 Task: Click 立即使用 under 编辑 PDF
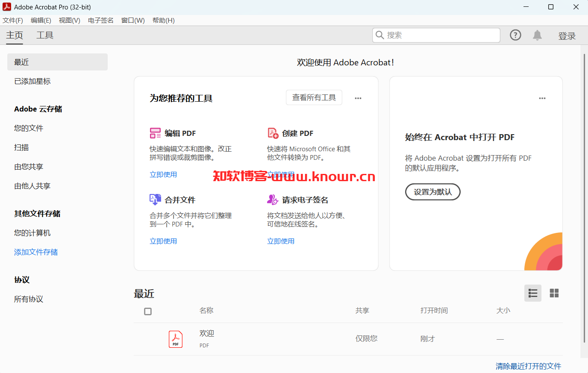click(x=163, y=174)
